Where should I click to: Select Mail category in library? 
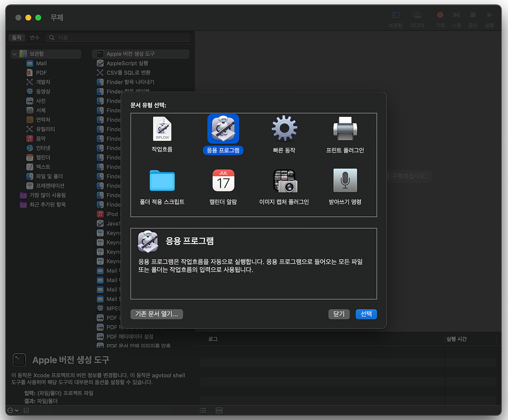[41, 63]
